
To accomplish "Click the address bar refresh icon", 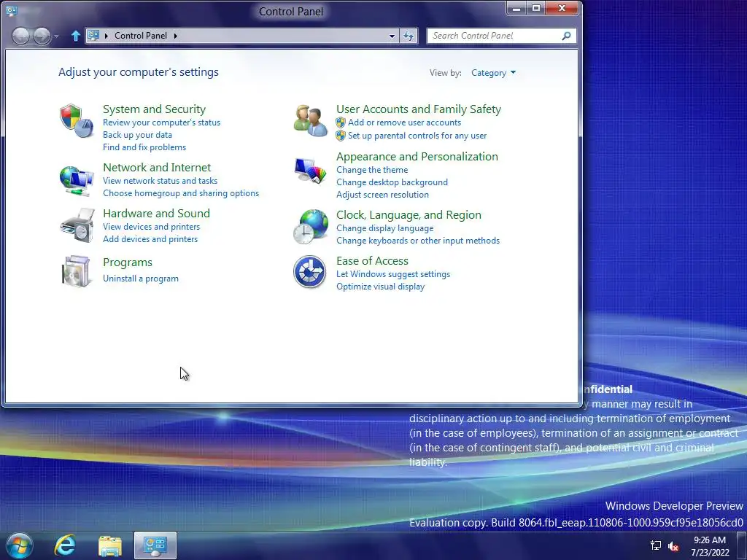I will point(409,36).
